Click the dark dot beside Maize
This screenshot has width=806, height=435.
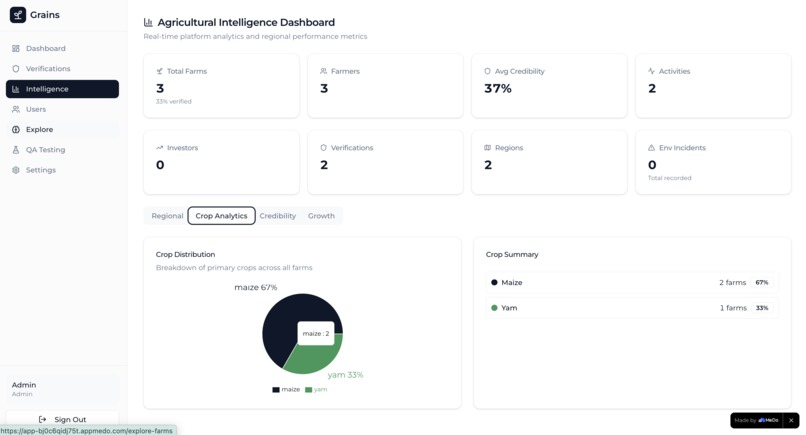(494, 282)
